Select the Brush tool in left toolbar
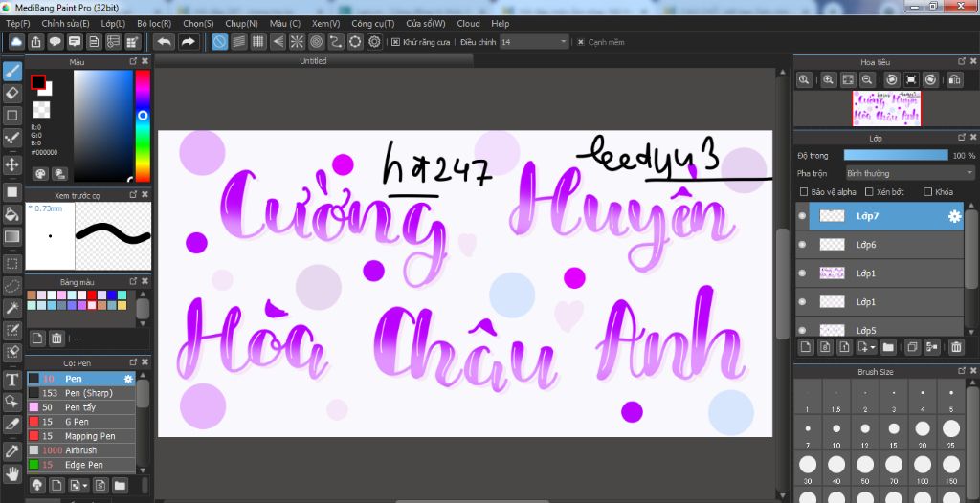The width and height of the screenshot is (980, 503). (11, 71)
